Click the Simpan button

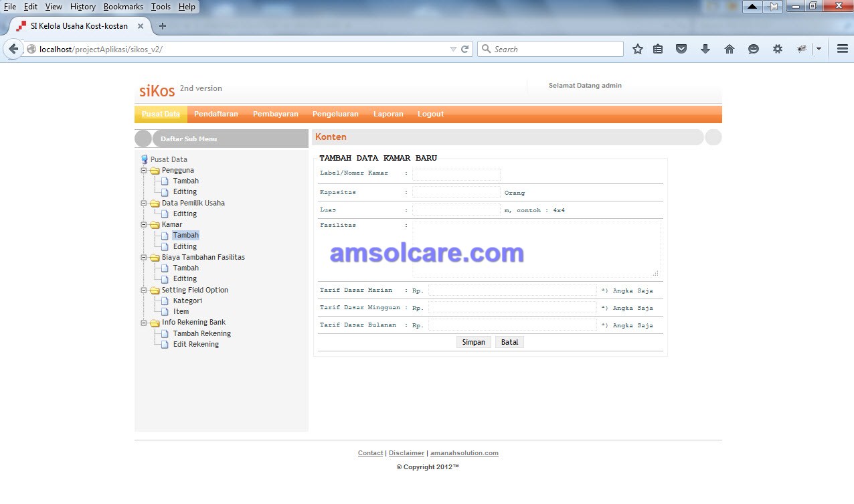click(x=474, y=342)
